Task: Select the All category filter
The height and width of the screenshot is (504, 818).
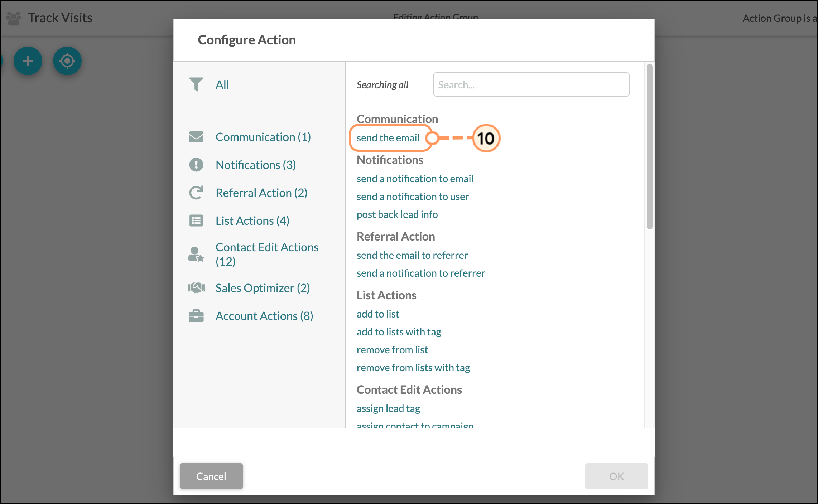Action: (x=222, y=84)
